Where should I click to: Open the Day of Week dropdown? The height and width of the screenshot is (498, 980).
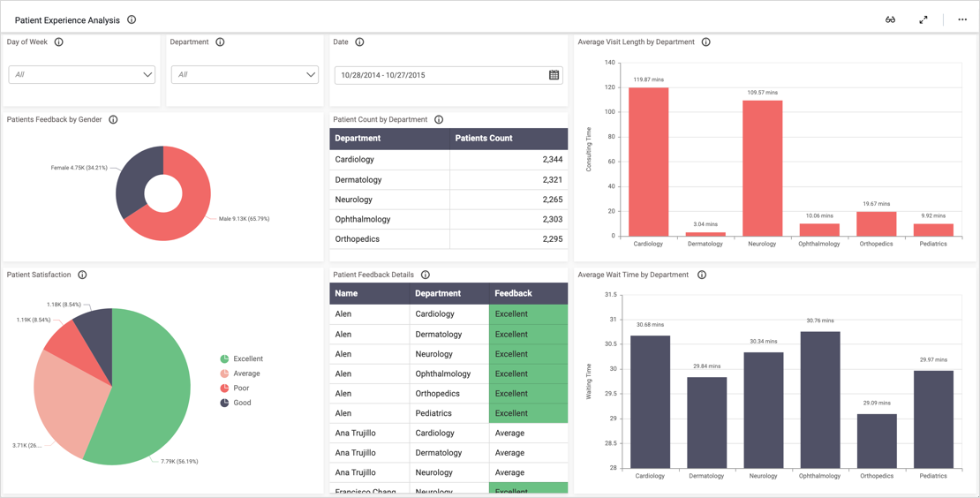click(82, 74)
